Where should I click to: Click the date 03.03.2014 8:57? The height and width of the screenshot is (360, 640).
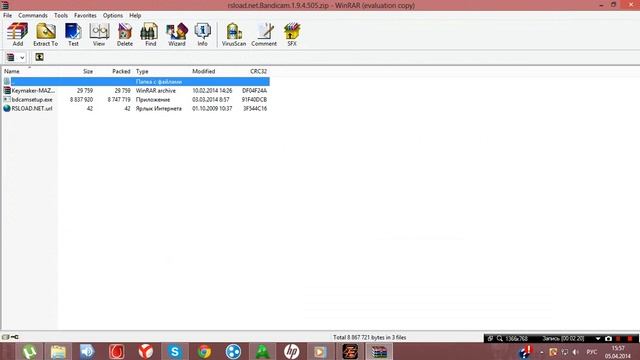click(x=211, y=100)
